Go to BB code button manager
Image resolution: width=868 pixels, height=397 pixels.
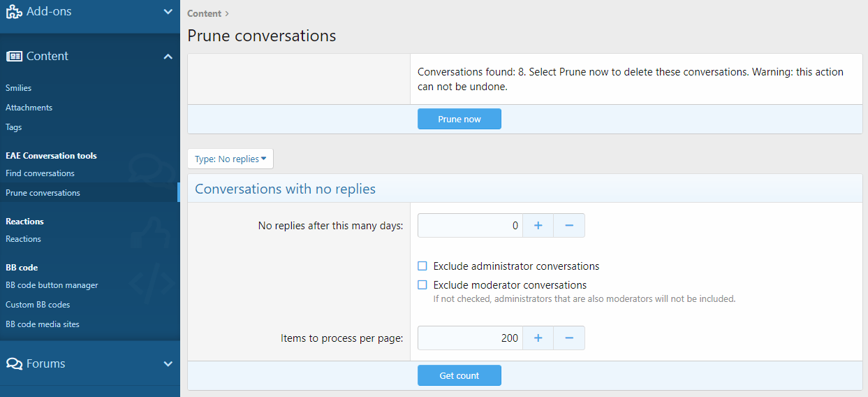pyautogui.click(x=52, y=285)
